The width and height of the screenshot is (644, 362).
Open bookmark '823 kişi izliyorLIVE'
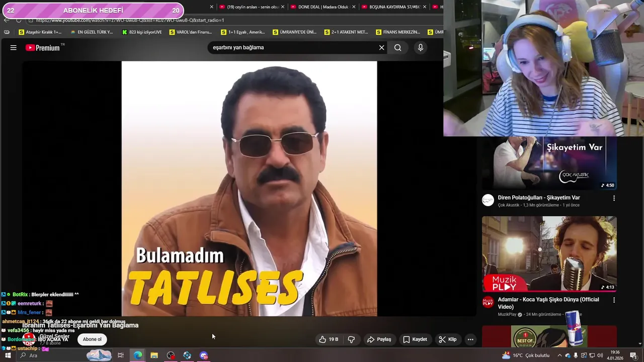pos(142,32)
